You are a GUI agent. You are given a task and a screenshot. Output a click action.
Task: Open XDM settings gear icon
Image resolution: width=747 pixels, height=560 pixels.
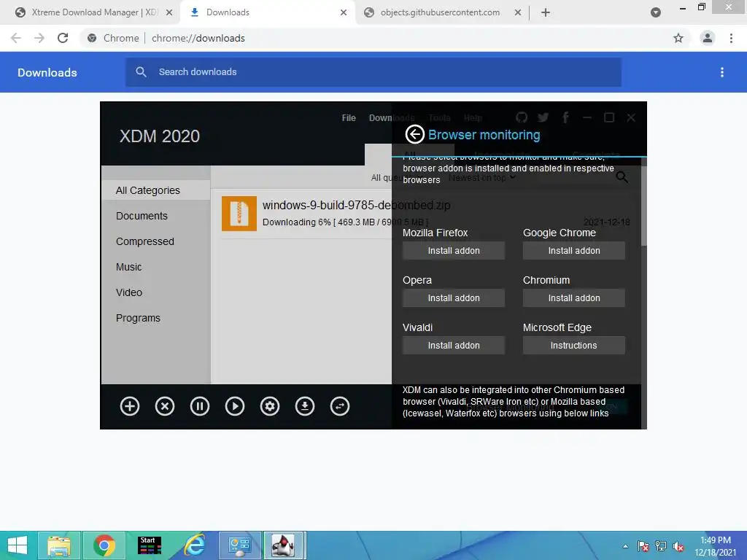point(270,406)
